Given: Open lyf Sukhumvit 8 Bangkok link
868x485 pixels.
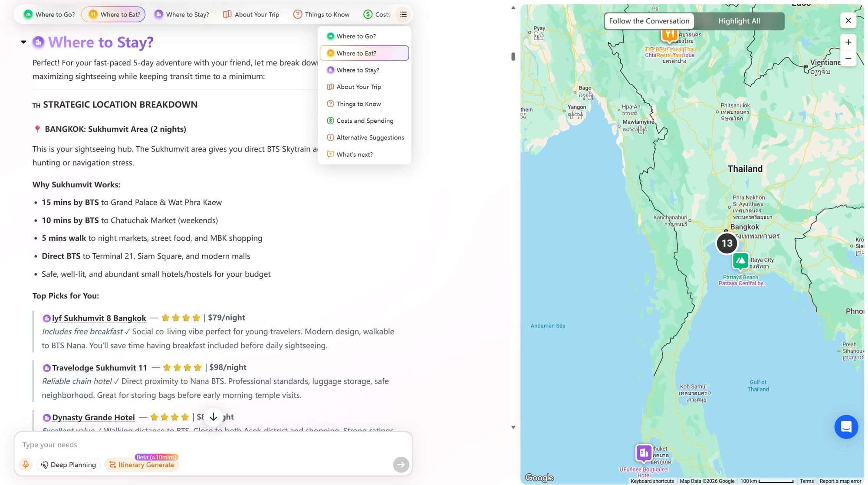Looking at the screenshot, I should click(99, 318).
